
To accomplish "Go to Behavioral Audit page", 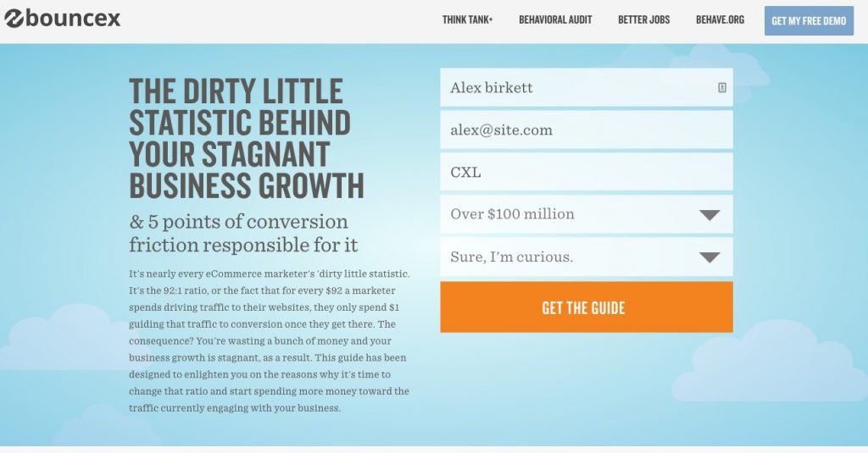I will [555, 20].
